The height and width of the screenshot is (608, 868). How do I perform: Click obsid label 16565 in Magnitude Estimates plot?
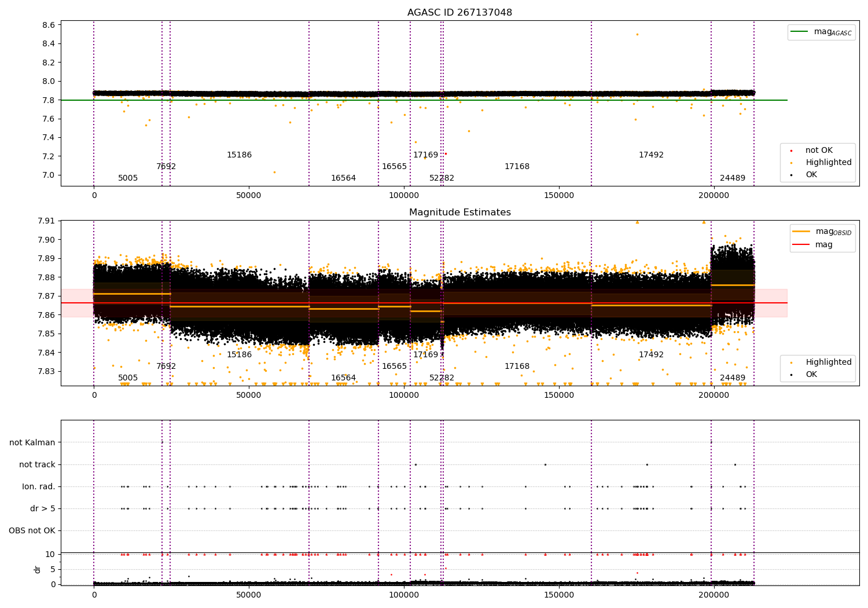pos(394,367)
